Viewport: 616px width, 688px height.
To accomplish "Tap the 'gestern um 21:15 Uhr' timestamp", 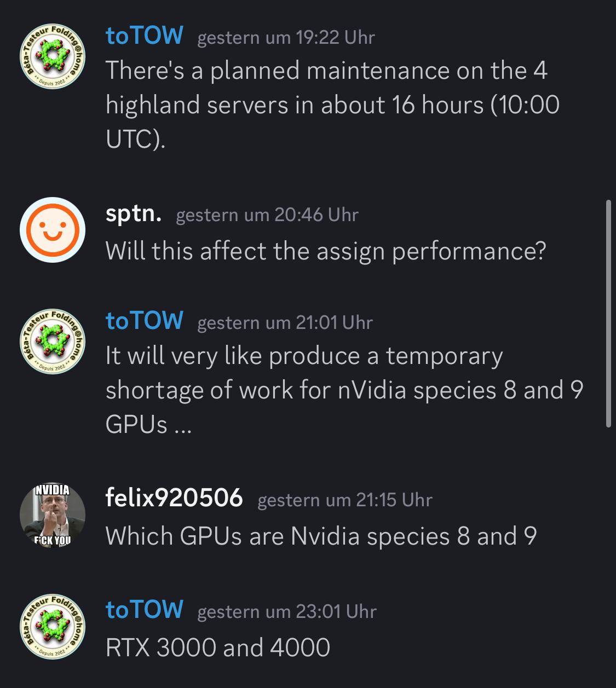I will click(x=344, y=500).
